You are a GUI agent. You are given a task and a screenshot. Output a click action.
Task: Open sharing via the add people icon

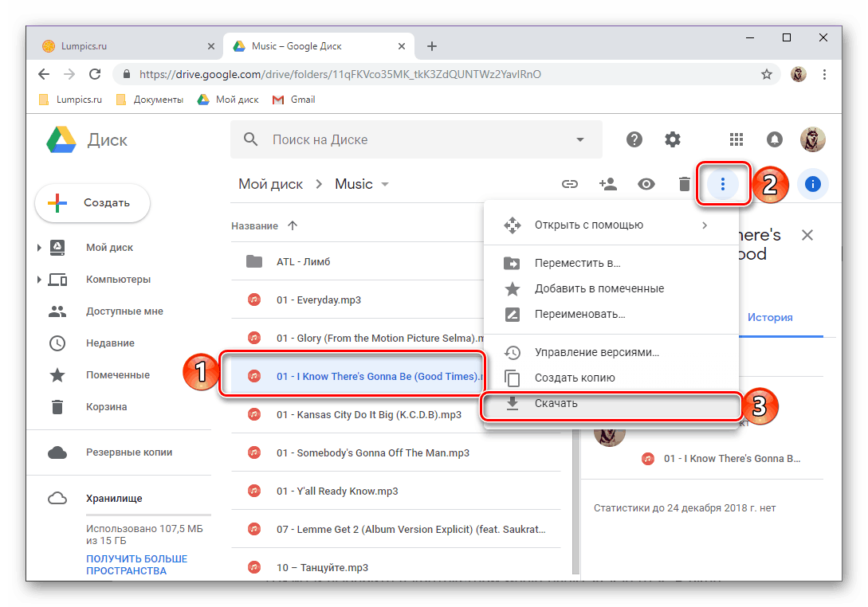[x=608, y=184]
